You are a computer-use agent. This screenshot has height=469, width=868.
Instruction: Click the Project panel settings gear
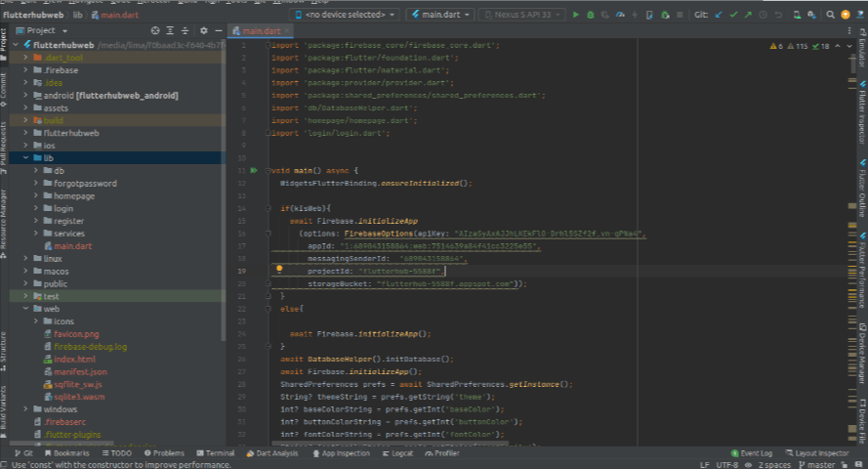203,30
